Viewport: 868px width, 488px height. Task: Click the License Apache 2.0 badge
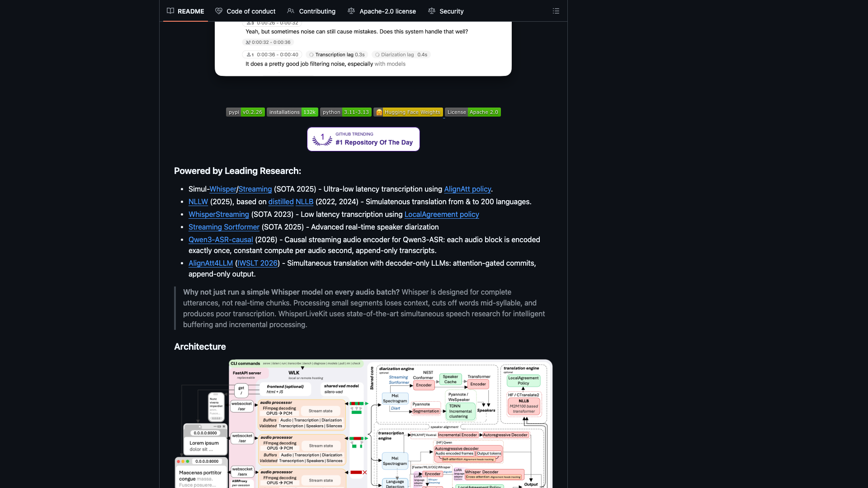[473, 112]
